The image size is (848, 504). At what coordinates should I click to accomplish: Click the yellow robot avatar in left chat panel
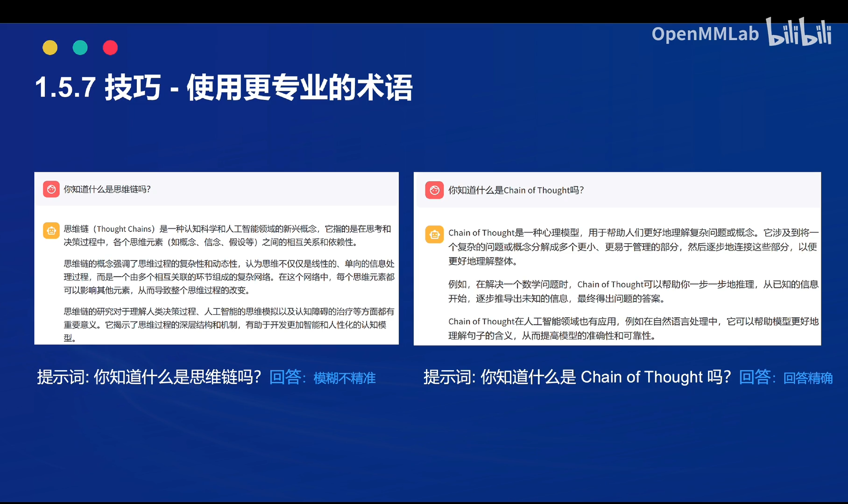tap(50, 230)
